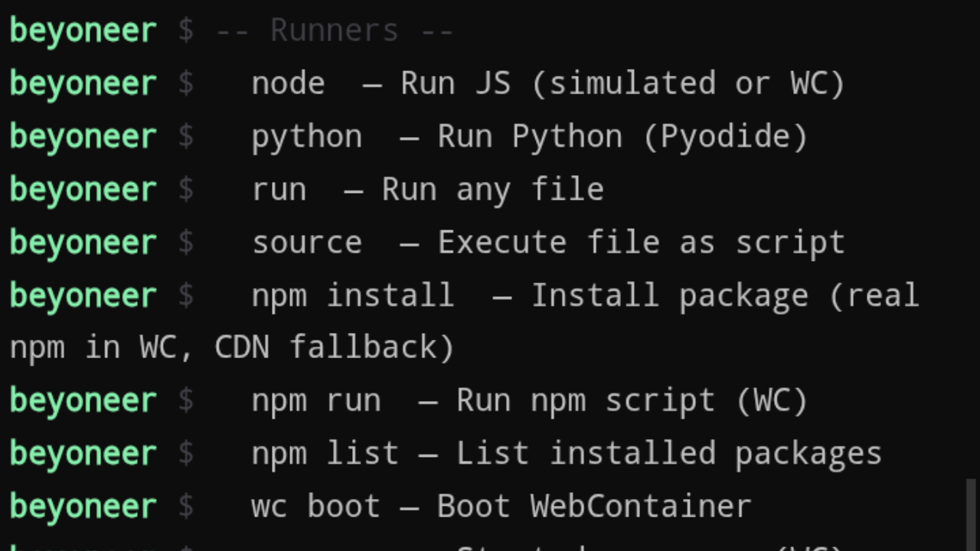
Task: Click the topmost "beyoneer" prompt label
Action: tap(82, 29)
